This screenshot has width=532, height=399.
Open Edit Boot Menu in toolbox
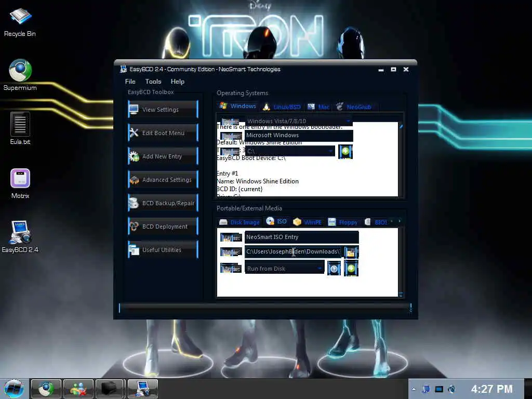163,132
